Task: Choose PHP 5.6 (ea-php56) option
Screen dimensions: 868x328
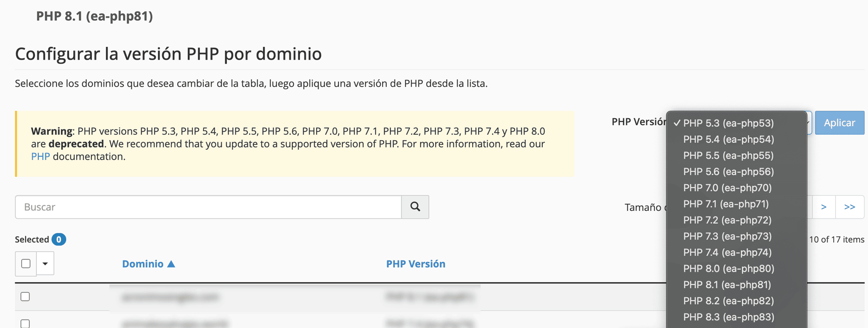Action: tap(728, 172)
